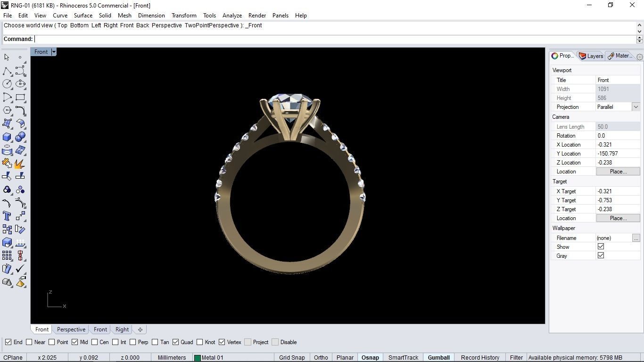Click the Check objects checkmark tool
Screen dimensions: 644x362
click(20, 269)
